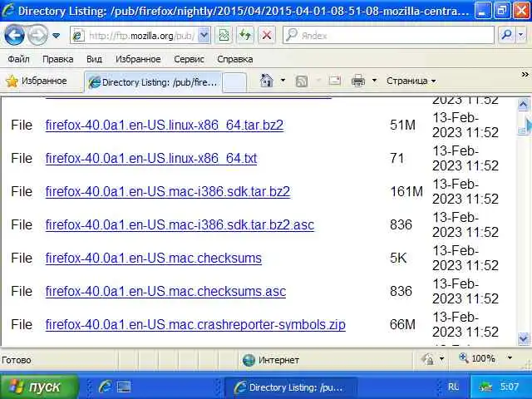Viewport: 532px width, 399px height.
Task: Open firefox-40.0a1.en-US.linux-x86_64.tar.bz2 link
Action: (x=165, y=125)
